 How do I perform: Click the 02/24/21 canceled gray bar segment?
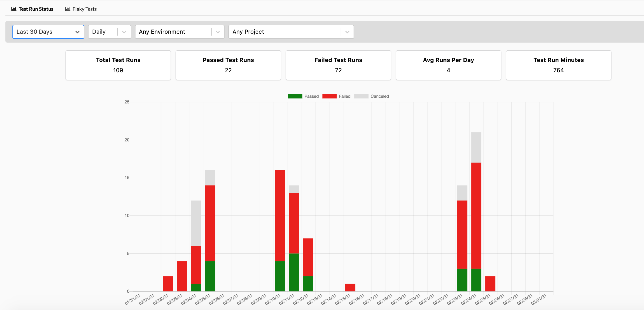click(x=476, y=147)
